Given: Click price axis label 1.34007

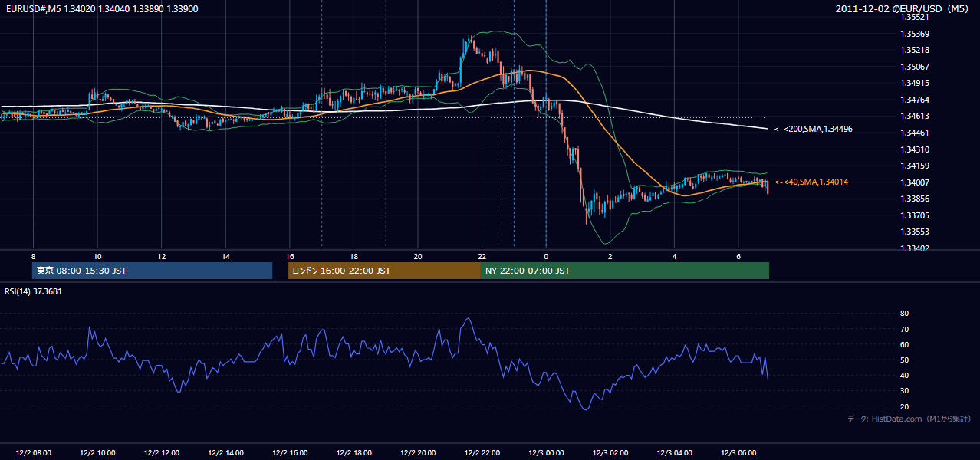Looking at the screenshot, I should click(916, 182).
